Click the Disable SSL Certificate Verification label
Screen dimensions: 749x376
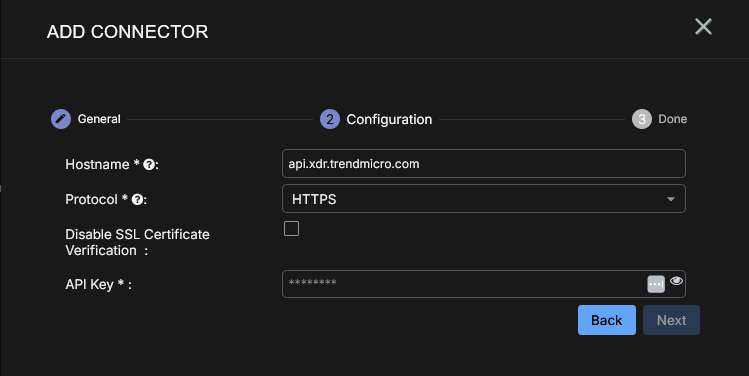coord(138,242)
